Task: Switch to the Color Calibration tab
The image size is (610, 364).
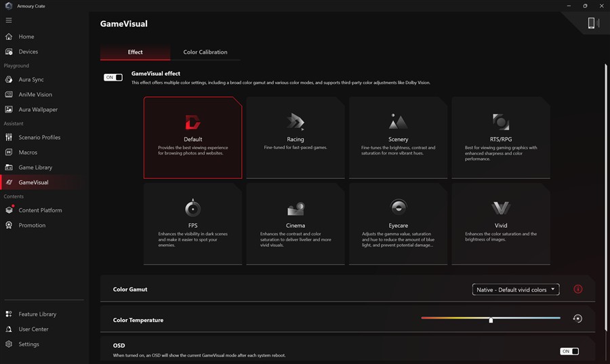Action: coord(205,52)
